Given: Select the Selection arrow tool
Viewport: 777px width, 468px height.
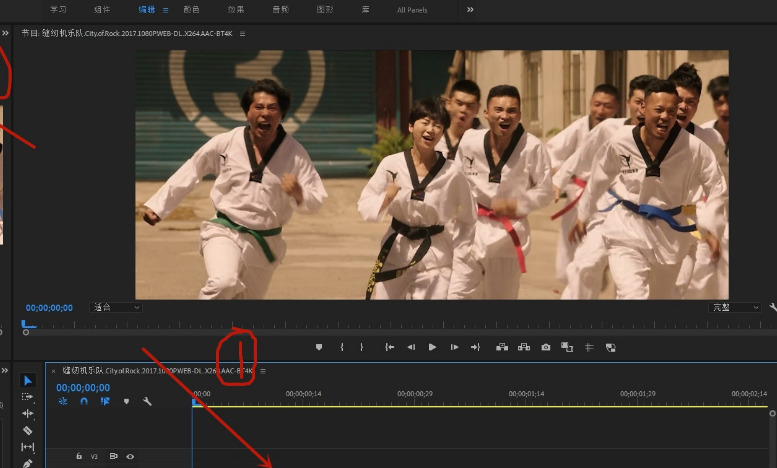Looking at the screenshot, I should click(x=28, y=380).
